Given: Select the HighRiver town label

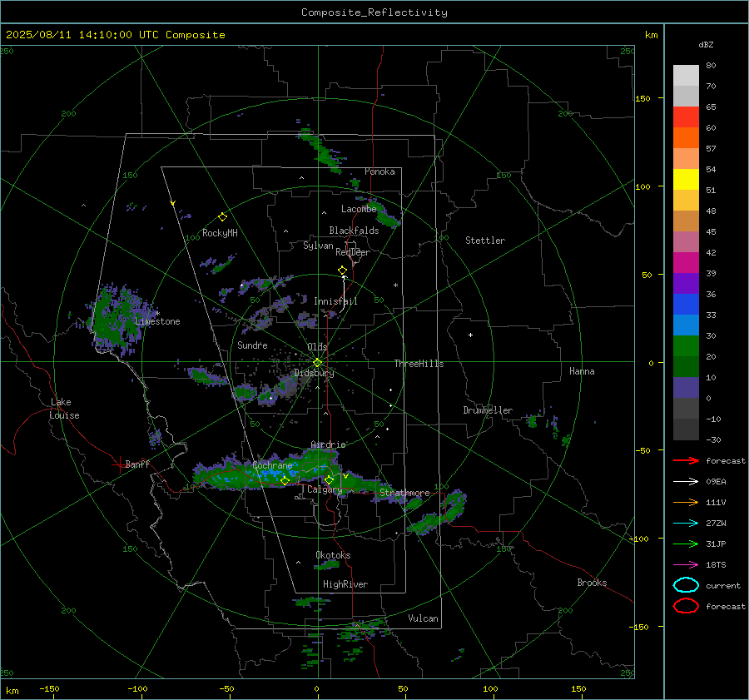Looking at the screenshot, I should point(345,584).
